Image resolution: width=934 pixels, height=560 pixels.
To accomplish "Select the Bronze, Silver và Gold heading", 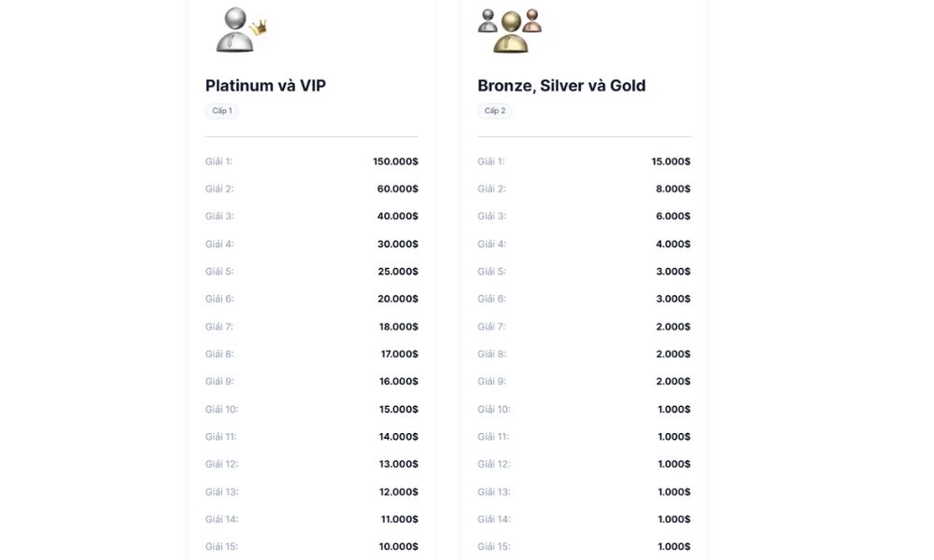I will click(561, 86).
